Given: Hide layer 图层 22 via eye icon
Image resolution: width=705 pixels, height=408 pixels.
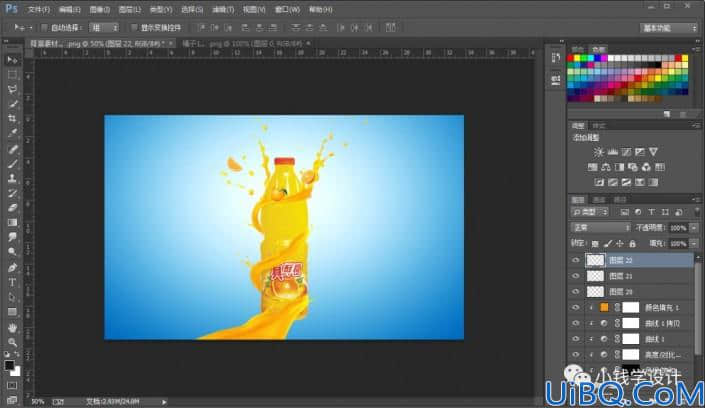Looking at the screenshot, I should (x=576, y=260).
